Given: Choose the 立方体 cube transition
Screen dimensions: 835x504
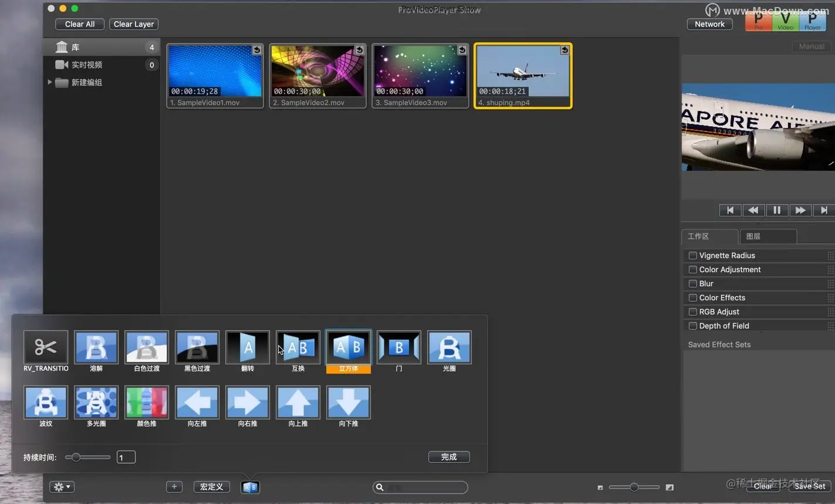Looking at the screenshot, I should (x=349, y=347).
